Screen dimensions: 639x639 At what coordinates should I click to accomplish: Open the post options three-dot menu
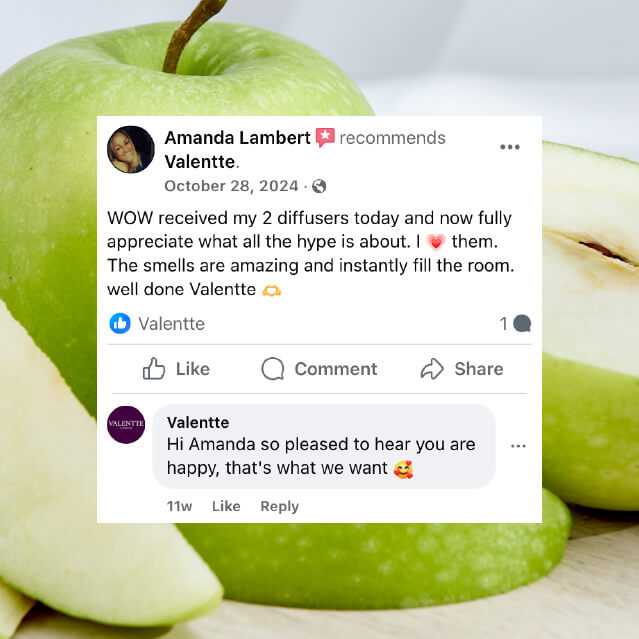[x=510, y=147]
